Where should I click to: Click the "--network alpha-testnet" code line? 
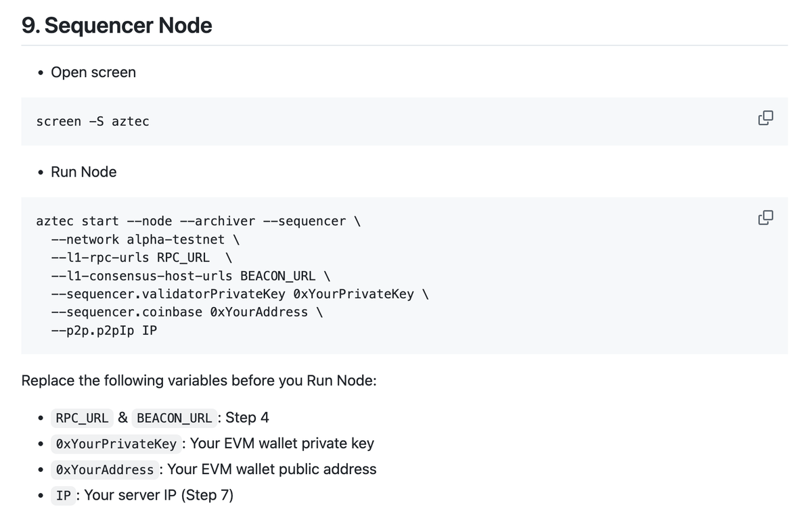[x=145, y=239]
